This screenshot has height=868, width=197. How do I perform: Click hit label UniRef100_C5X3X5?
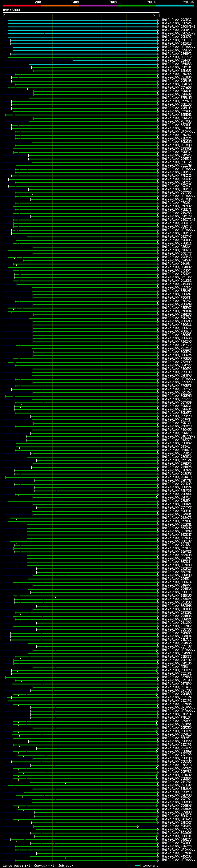[x=177, y=287]
